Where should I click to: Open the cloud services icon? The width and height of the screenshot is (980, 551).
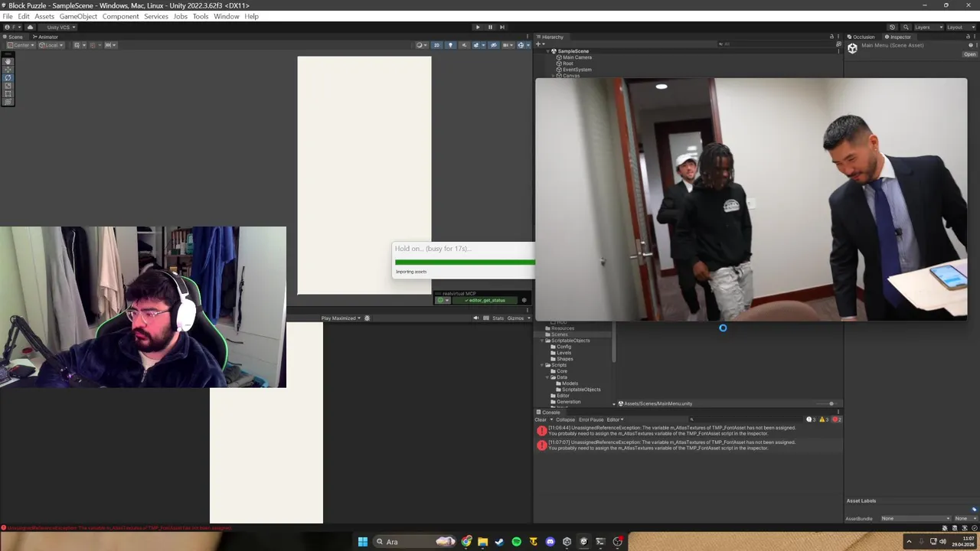pos(30,28)
